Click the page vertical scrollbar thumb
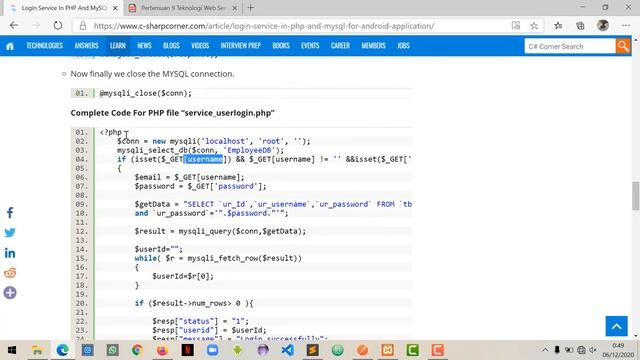This screenshot has width=640, height=360. coord(636,196)
